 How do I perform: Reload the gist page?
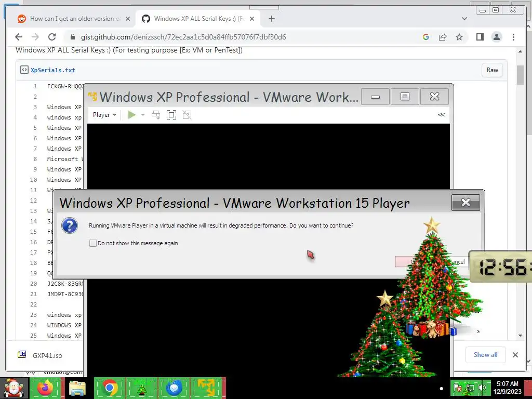pos(52,37)
